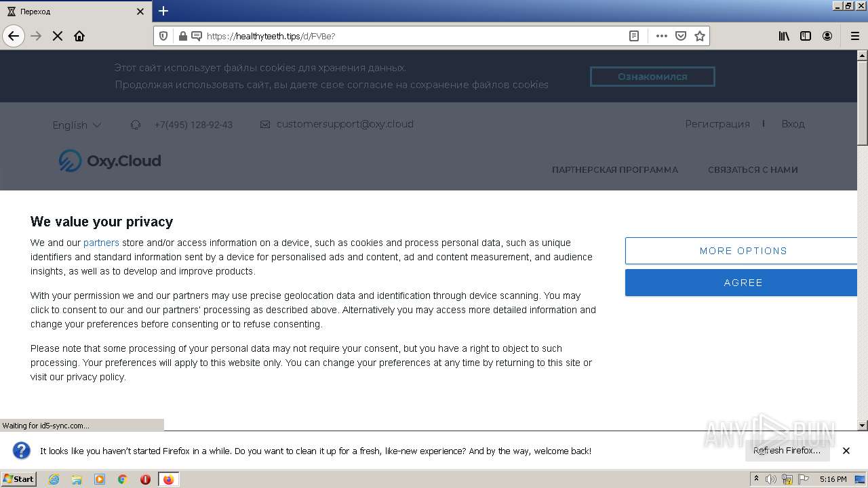Open СВЯЗАТЬСЯ С НАМИ menu item
The image size is (868, 488).
753,170
